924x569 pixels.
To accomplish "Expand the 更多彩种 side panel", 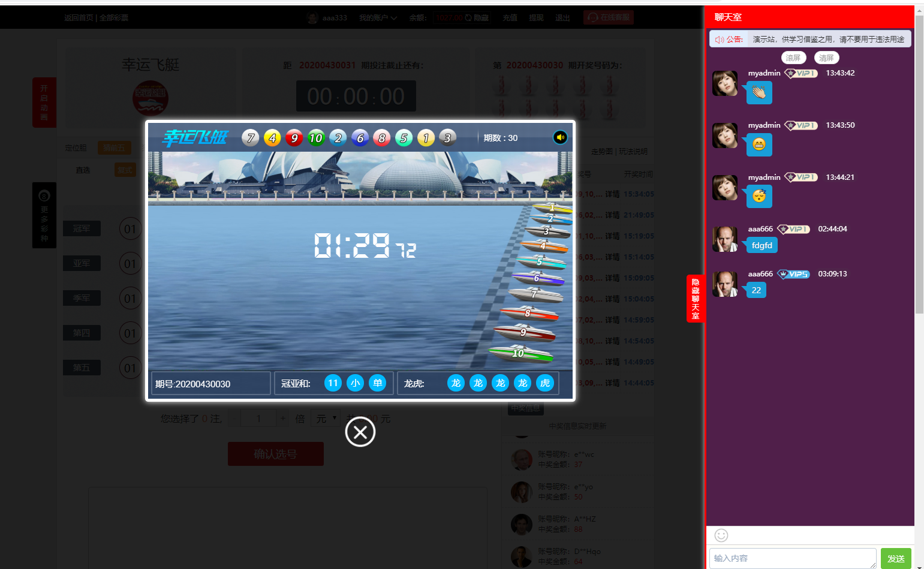I will 44,215.
